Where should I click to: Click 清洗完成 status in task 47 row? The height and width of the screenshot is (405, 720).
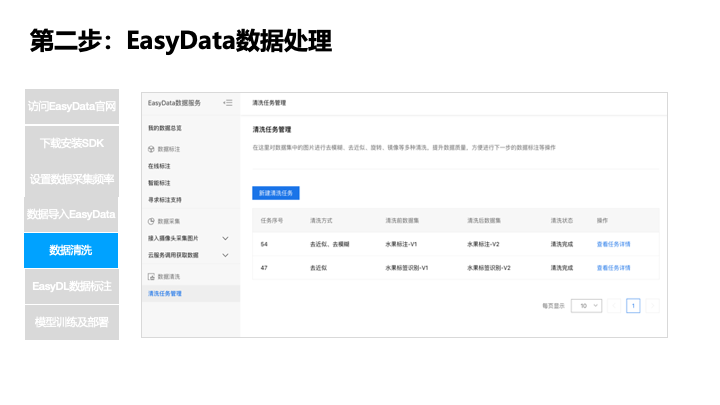click(x=562, y=268)
